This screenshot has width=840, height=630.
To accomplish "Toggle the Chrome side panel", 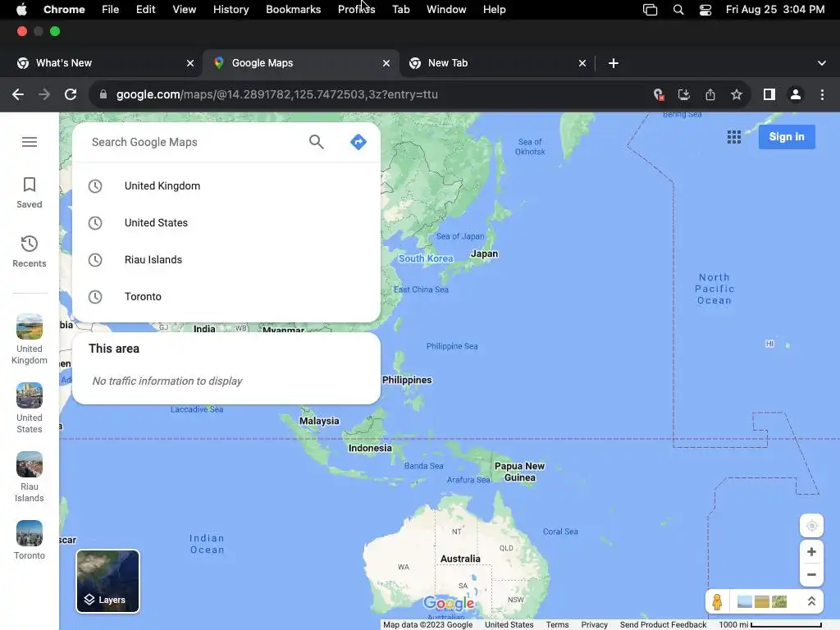I will [769, 95].
